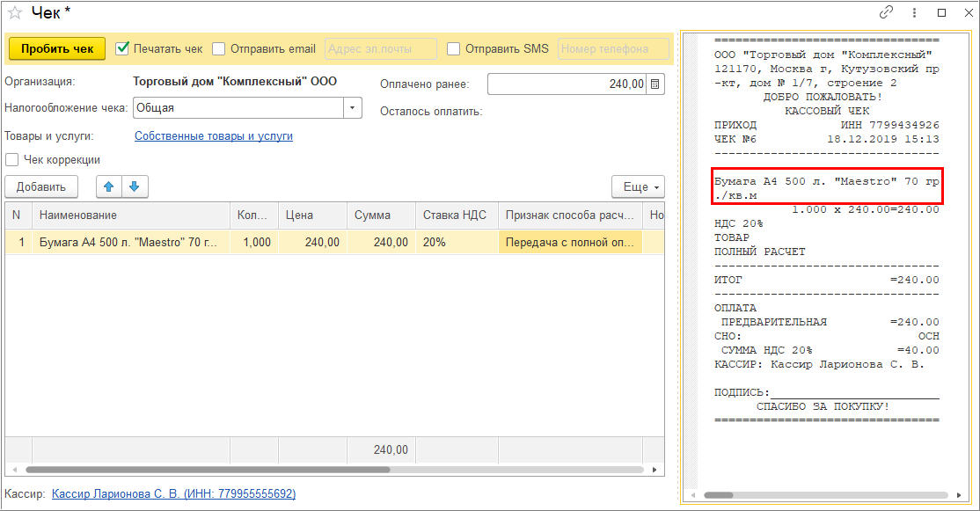Image resolution: width=980 pixels, height=511 pixels.
Task: Click Передача с полной оп... cell
Action: [571, 242]
